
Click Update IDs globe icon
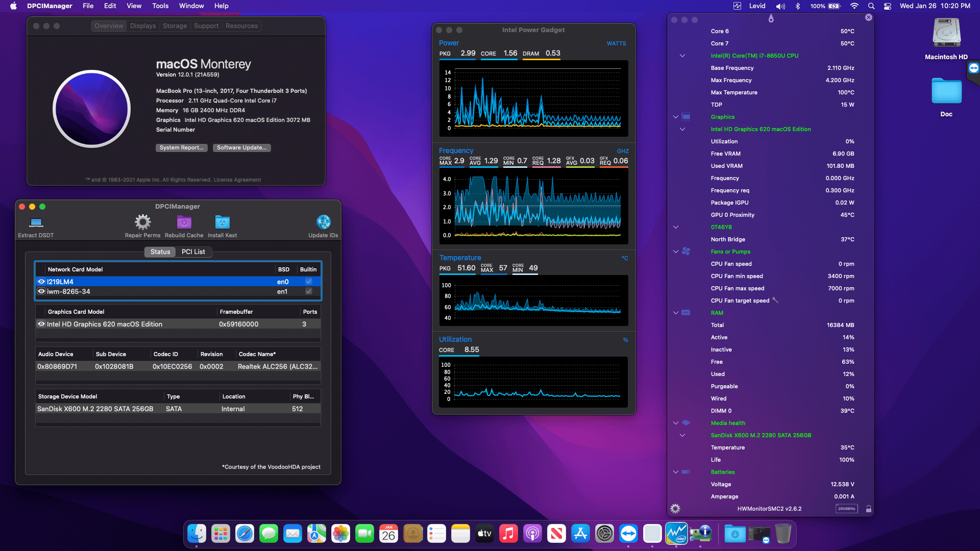pos(323,222)
